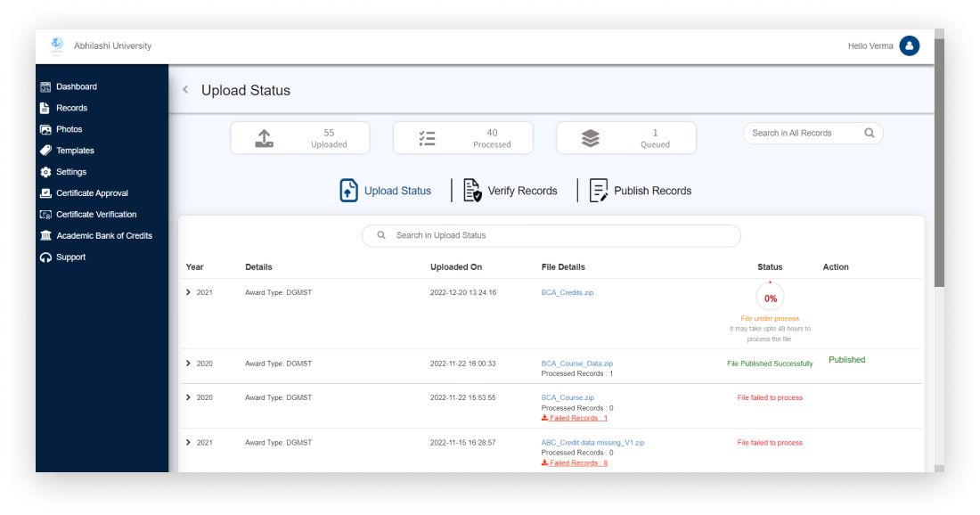Expand the 2020 BCA_Course_Data.zip row
Viewport: 980px width, 515px height.
pos(188,363)
